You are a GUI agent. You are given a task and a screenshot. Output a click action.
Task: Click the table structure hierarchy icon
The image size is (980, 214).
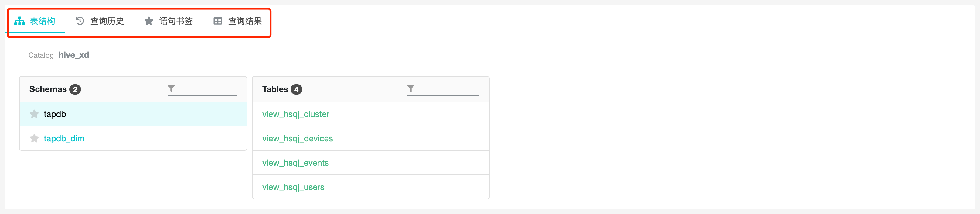pos(19,21)
